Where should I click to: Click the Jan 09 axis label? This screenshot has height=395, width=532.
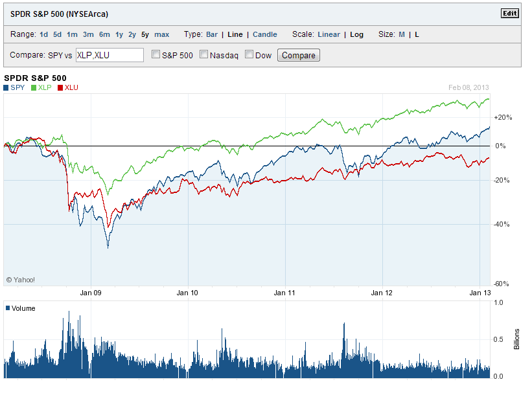click(x=91, y=293)
